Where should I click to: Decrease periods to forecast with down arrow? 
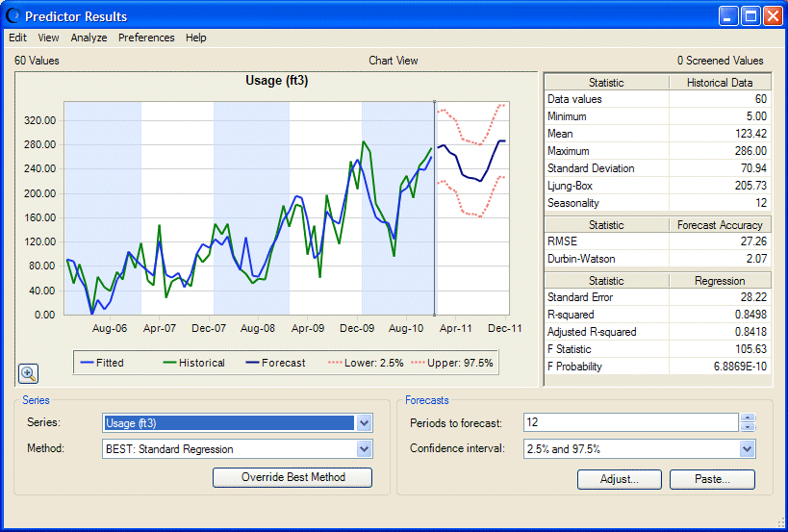coord(748,427)
